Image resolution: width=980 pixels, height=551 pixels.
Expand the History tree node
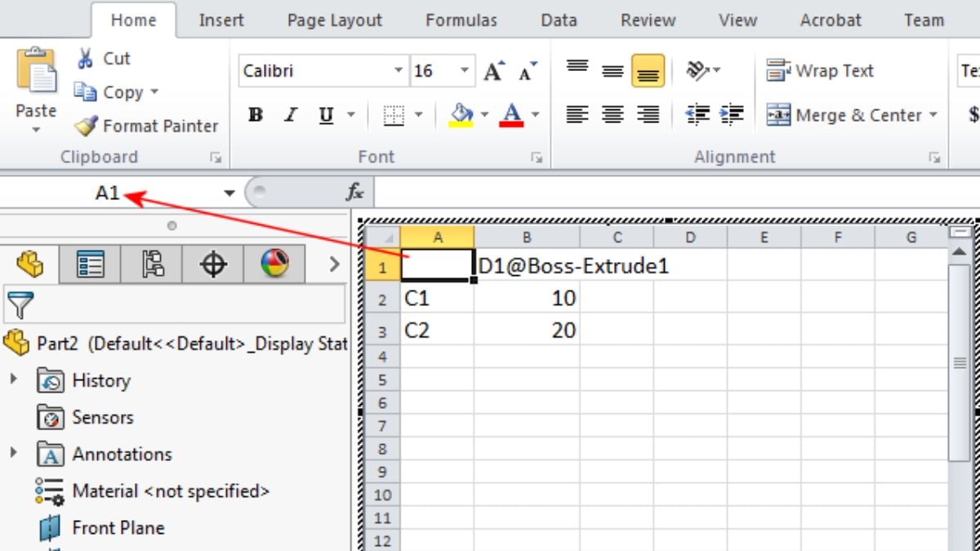(x=14, y=380)
